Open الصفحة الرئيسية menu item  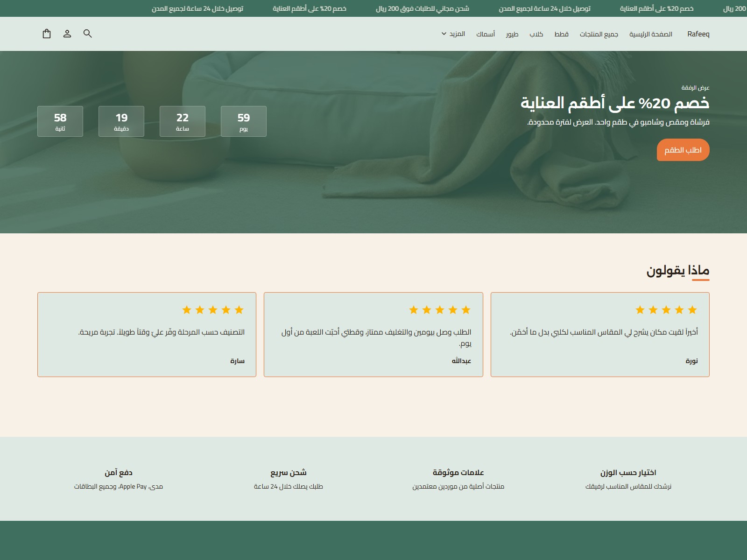click(651, 34)
